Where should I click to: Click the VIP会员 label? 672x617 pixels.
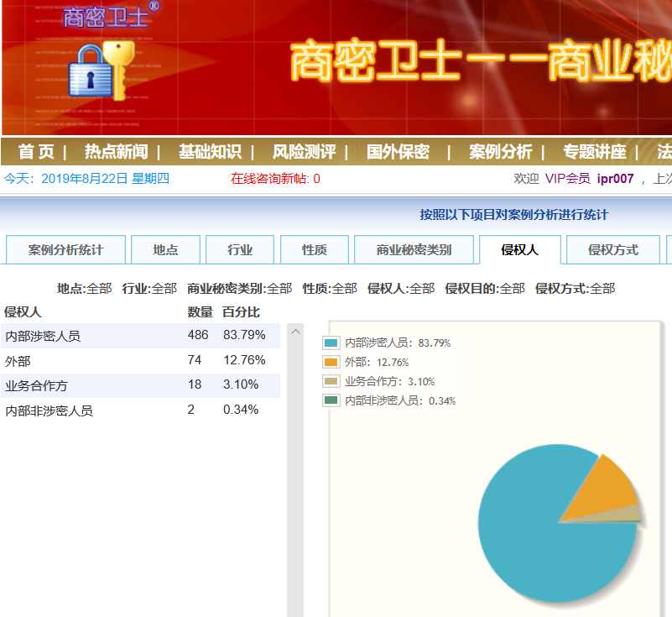click(x=567, y=178)
